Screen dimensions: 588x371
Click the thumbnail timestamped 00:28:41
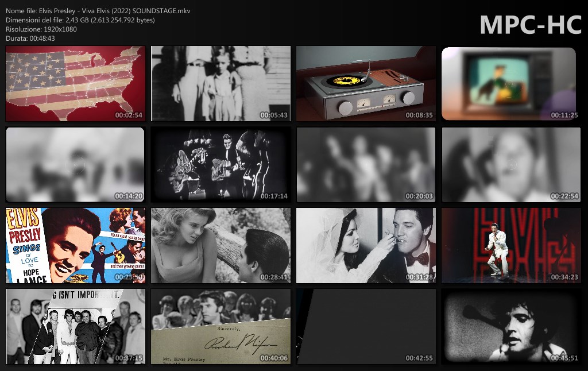(220, 245)
